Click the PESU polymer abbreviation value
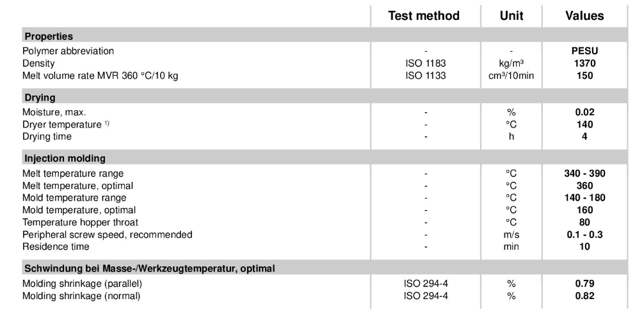The height and width of the screenshot is (317, 644). [x=584, y=51]
